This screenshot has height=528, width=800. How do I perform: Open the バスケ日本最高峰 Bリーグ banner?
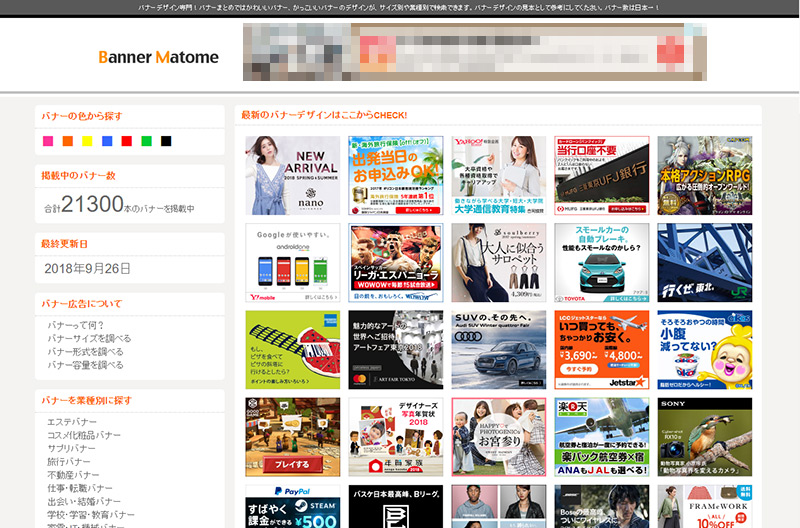(395, 506)
